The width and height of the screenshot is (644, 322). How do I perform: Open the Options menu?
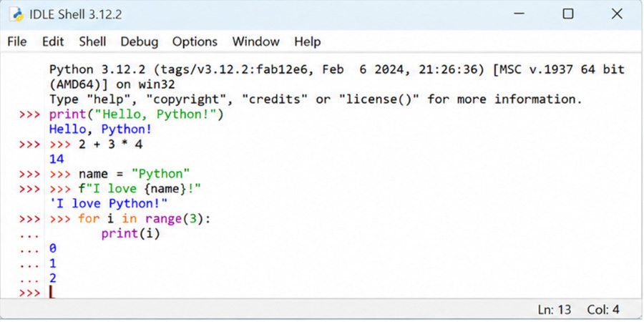point(195,42)
